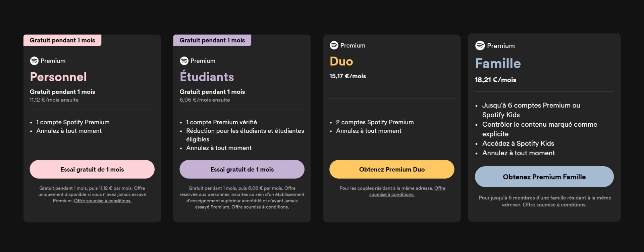
Task: Select the Personnel plan title
Action: [x=58, y=77]
